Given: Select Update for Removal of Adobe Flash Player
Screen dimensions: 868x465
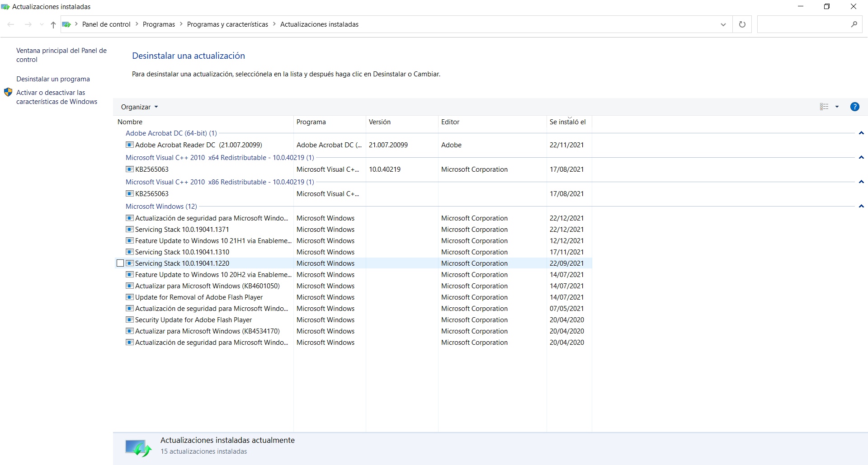Looking at the screenshot, I should click(x=353, y=297).
